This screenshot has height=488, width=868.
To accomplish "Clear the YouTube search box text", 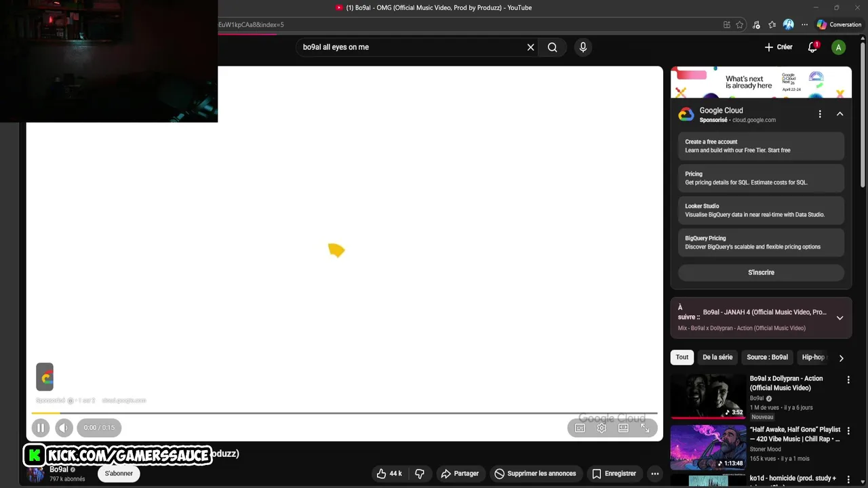I will (530, 47).
